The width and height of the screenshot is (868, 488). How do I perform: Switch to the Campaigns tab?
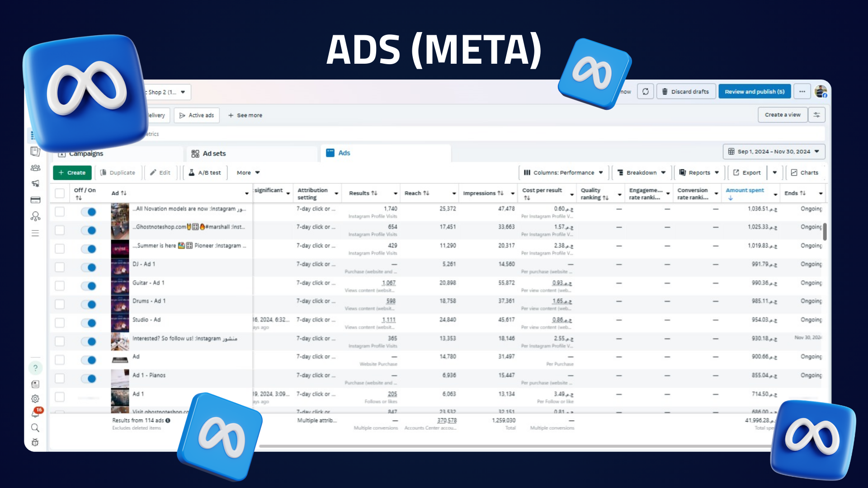click(86, 154)
